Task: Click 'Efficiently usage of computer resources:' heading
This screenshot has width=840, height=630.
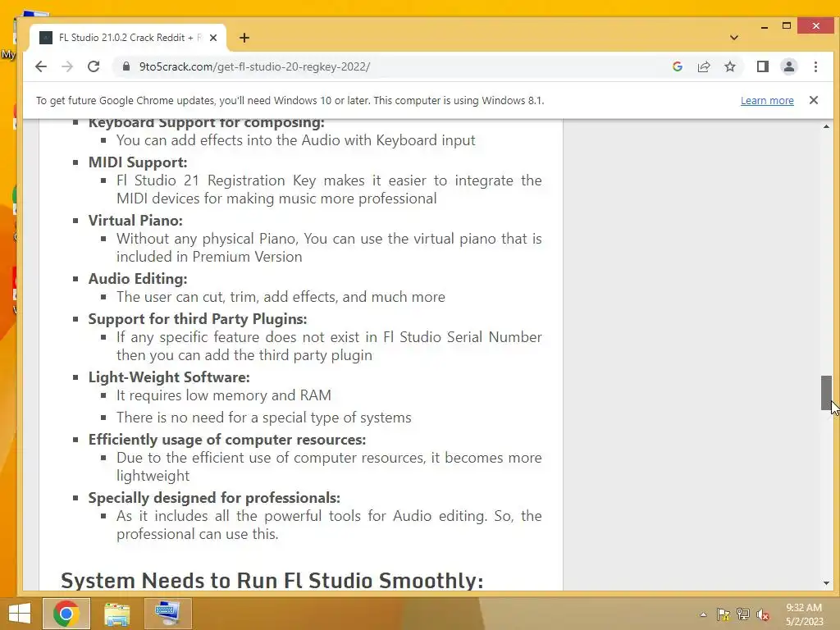Action: coord(227,440)
